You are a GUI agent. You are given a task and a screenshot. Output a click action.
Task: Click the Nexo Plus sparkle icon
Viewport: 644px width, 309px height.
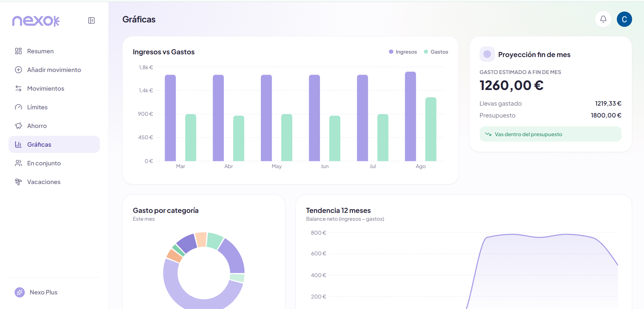click(20, 292)
